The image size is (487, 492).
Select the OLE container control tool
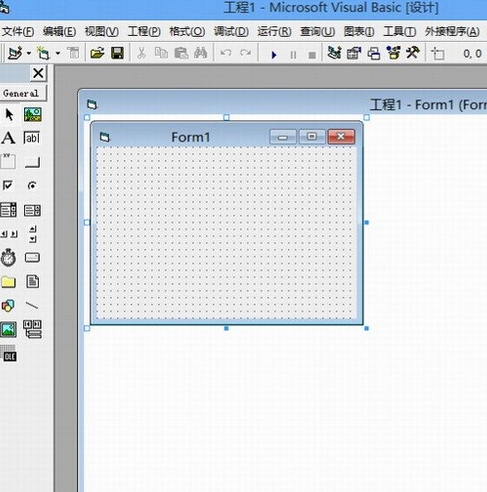9,355
